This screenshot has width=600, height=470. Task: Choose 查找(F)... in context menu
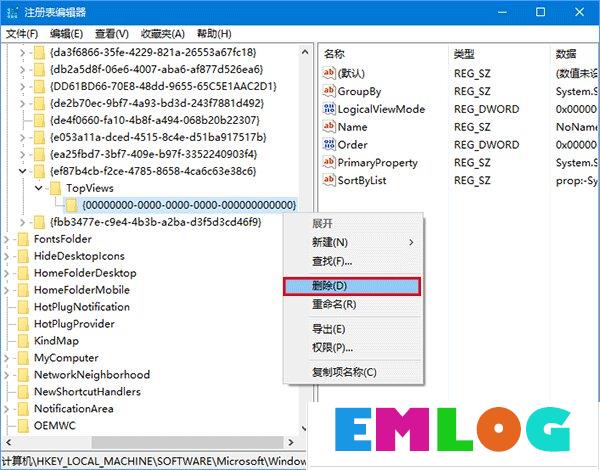click(x=353, y=261)
